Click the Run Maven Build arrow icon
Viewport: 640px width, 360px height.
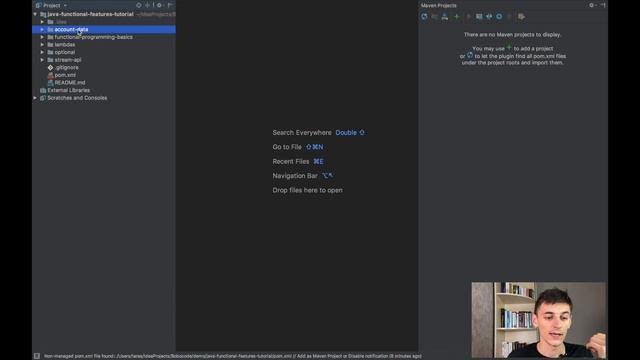click(x=468, y=16)
